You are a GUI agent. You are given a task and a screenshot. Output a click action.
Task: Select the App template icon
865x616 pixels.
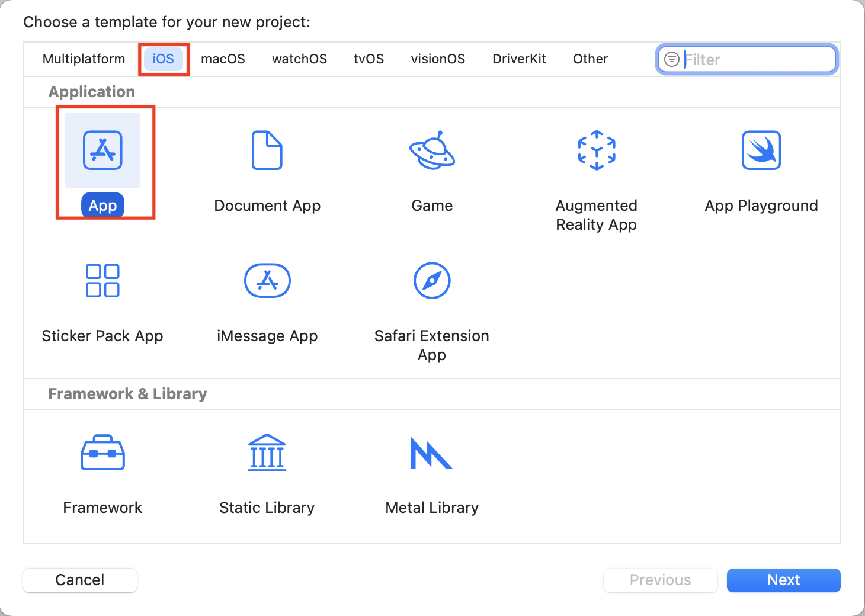(102, 150)
